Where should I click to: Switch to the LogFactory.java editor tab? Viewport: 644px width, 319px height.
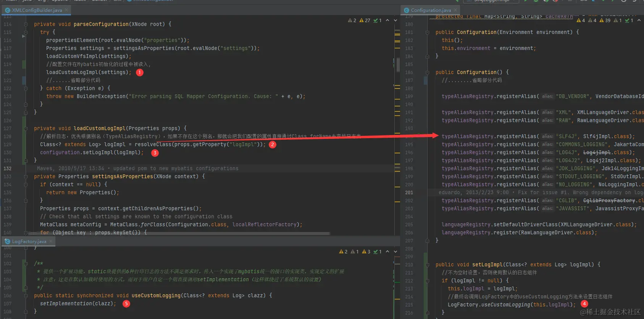[29, 241]
